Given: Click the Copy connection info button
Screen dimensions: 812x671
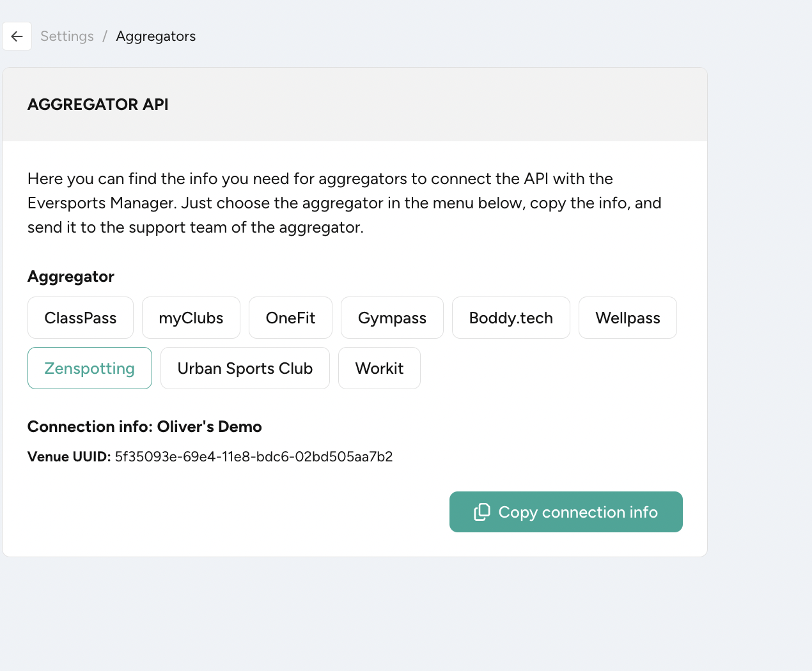Looking at the screenshot, I should [566, 512].
